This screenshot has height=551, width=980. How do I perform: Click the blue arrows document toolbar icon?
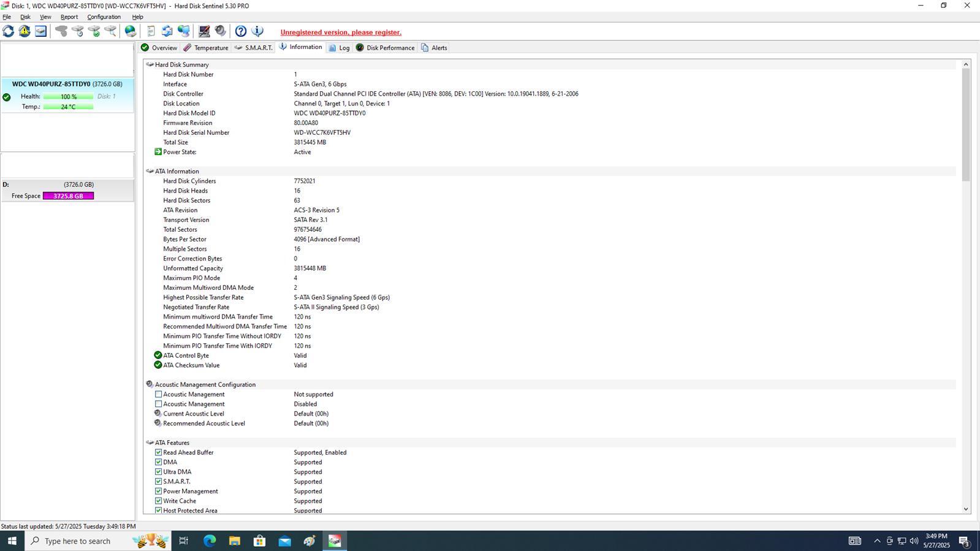point(167,31)
